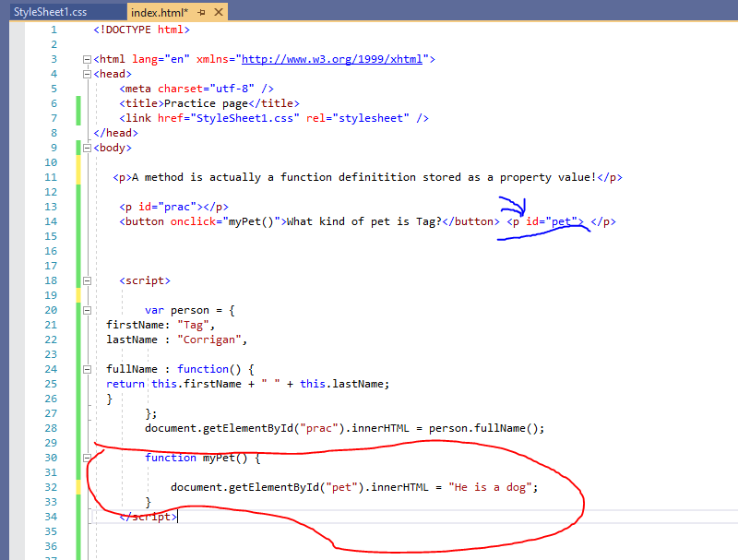The height and width of the screenshot is (560, 738).
Task: Click the return this.firstName statement
Action: [x=247, y=384]
